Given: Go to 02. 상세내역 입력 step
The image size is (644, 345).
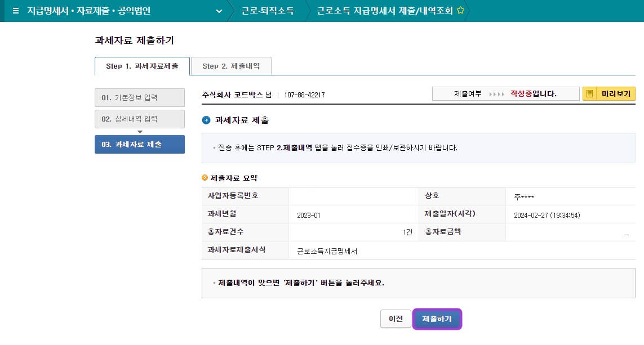Looking at the screenshot, I should [139, 119].
